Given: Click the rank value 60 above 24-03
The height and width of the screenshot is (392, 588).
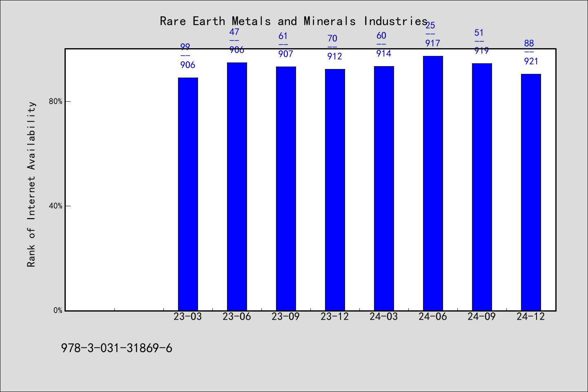Looking at the screenshot, I should point(381,36).
